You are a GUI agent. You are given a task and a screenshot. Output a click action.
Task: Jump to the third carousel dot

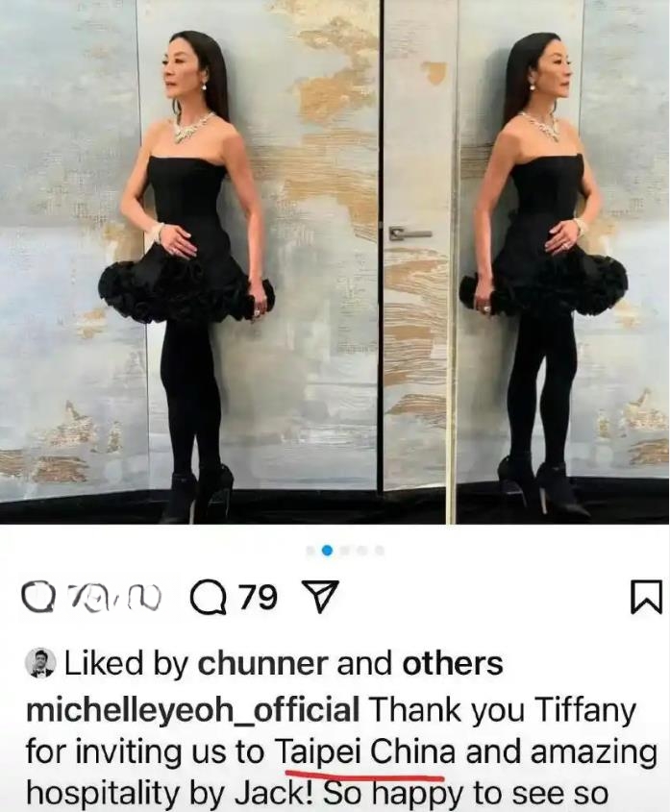[x=344, y=551]
